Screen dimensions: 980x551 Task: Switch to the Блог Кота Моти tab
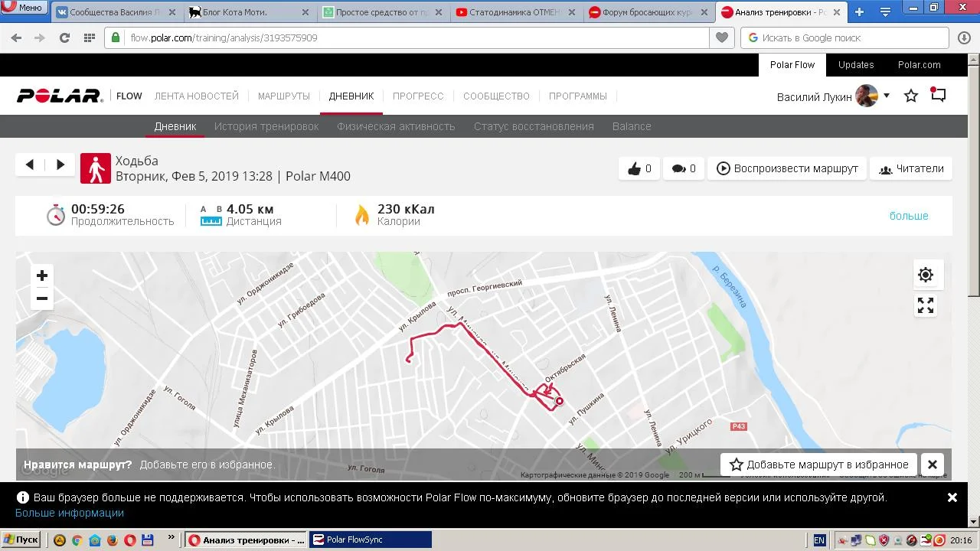(x=249, y=12)
